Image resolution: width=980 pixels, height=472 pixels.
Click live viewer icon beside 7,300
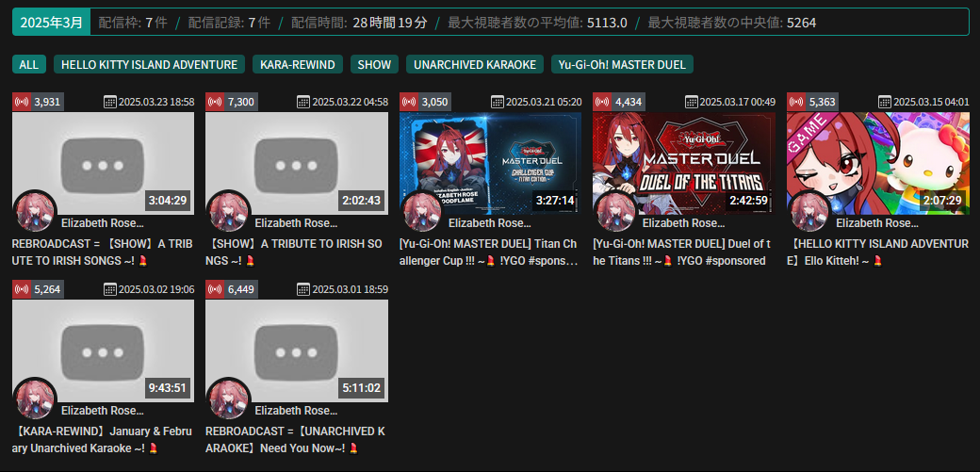[x=215, y=102]
